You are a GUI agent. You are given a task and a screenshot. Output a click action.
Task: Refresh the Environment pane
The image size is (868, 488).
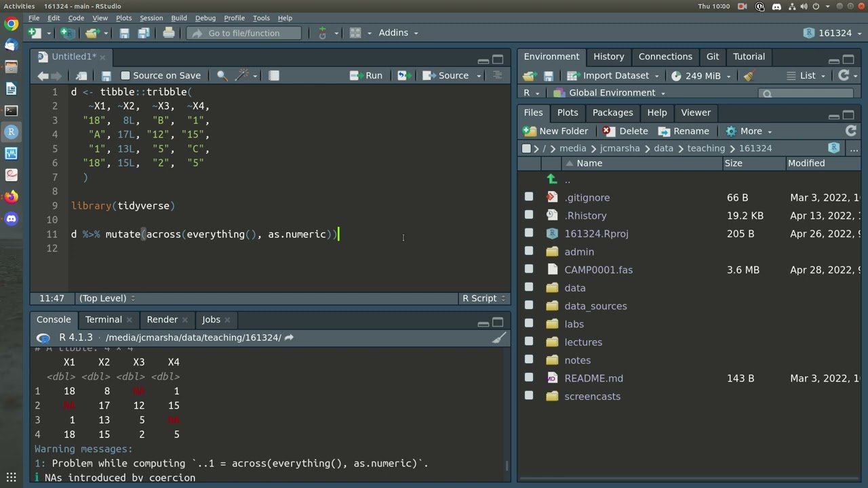[844, 75]
